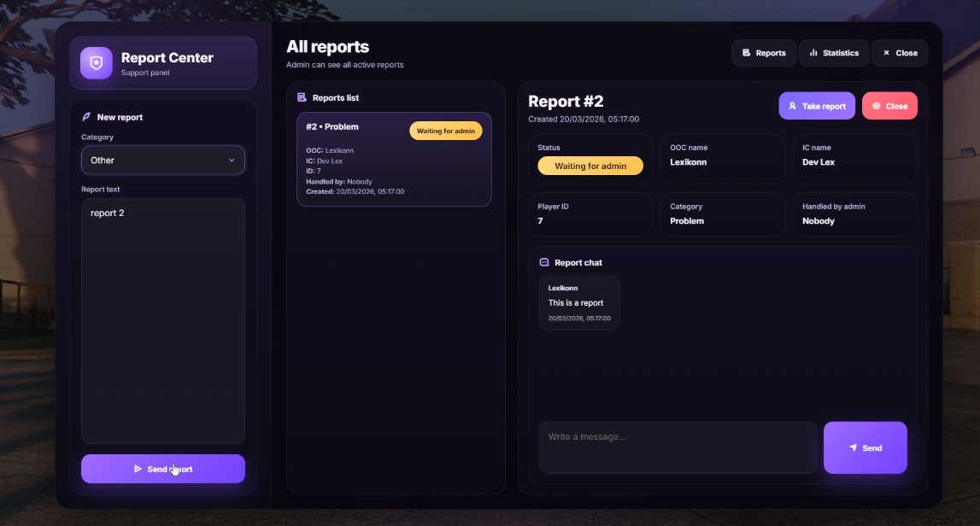Click the Handled by admin value Nobody
980x526 pixels.
(x=819, y=221)
